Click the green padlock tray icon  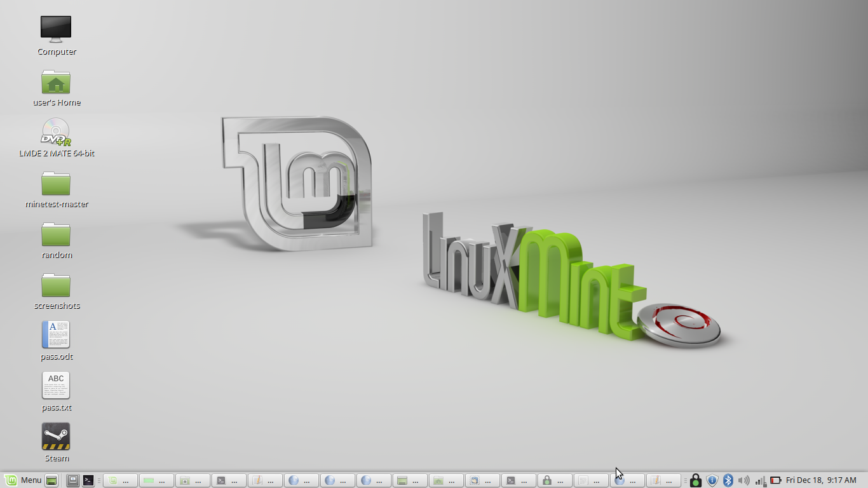(x=696, y=480)
